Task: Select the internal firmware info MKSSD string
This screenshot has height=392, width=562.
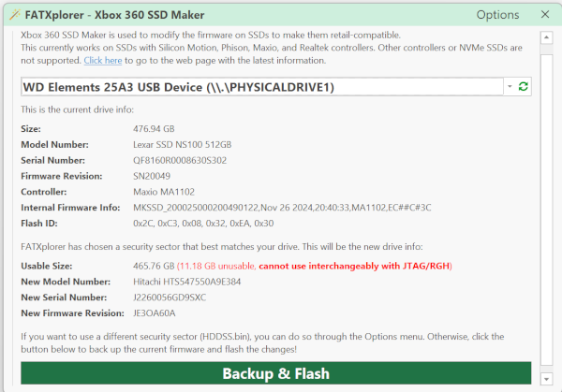Action: 282,208
